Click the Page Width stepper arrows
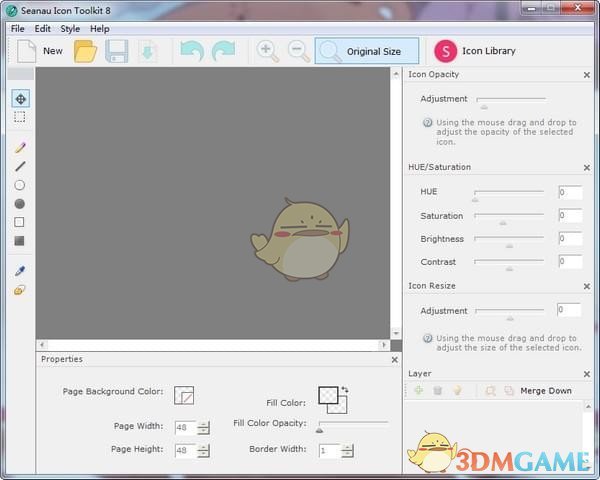The image size is (600, 480). coord(203,427)
